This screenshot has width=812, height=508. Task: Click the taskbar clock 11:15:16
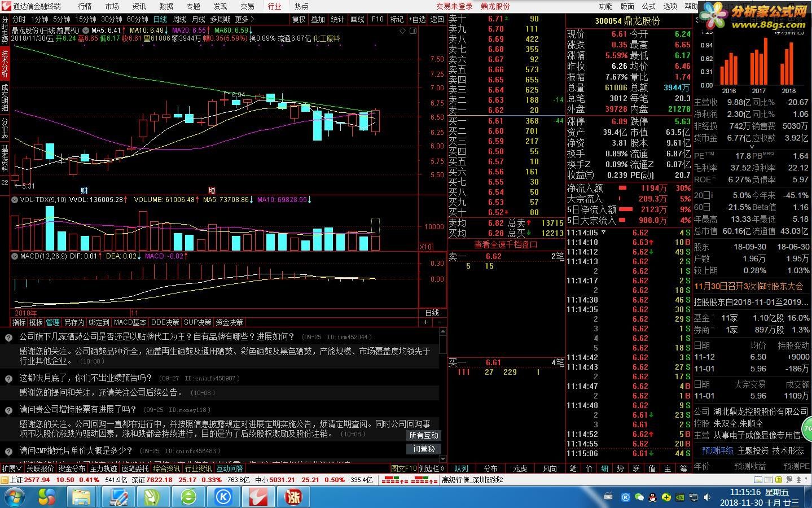pyautogui.click(x=745, y=492)
